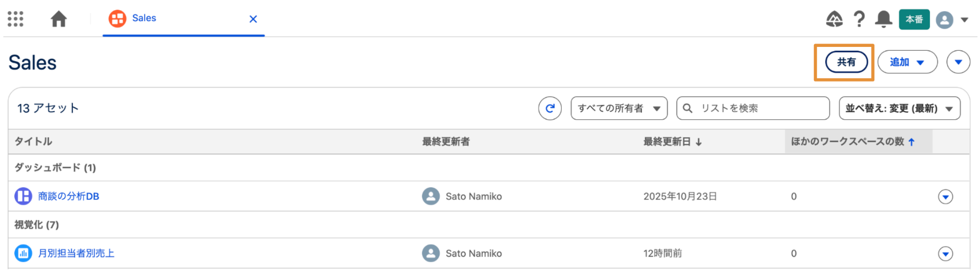Open row actions for 月別担当者別売上
Viewport: 980px width, 272px height.
pos(945,253)
